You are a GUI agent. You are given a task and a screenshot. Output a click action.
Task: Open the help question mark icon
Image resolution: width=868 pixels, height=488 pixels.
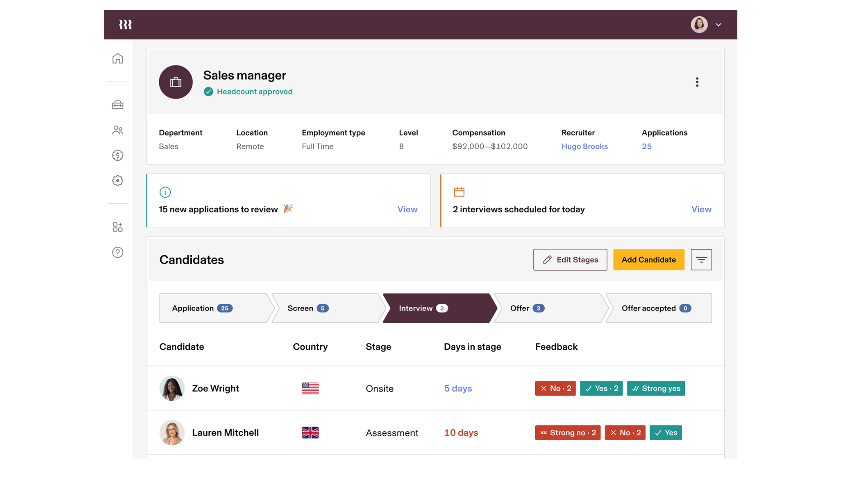(118, 252)
